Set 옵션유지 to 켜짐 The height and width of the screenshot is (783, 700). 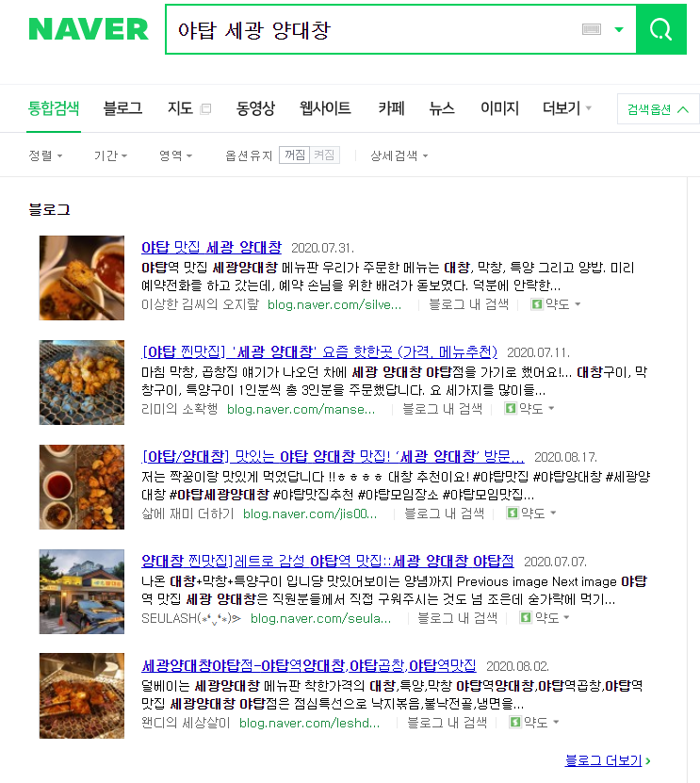point(324,155)
